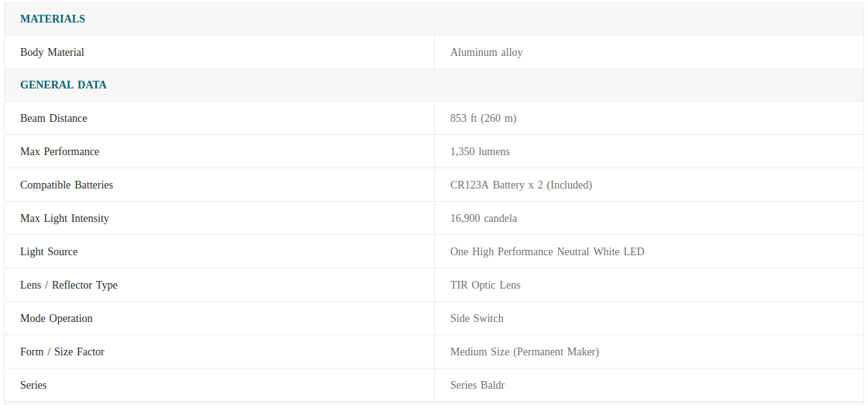Click the 16,900 candela value
Viewport: 868px width, 405px height.
484,218
